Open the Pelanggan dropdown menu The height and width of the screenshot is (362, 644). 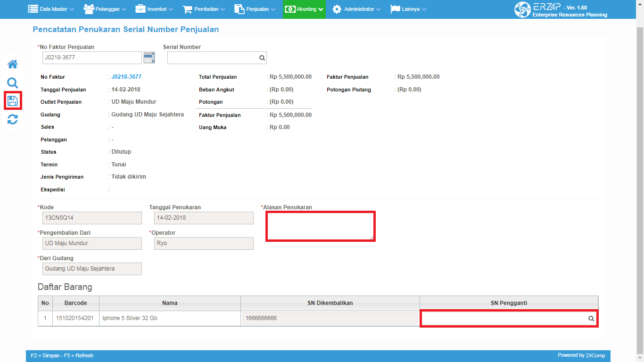click(105, 9)
